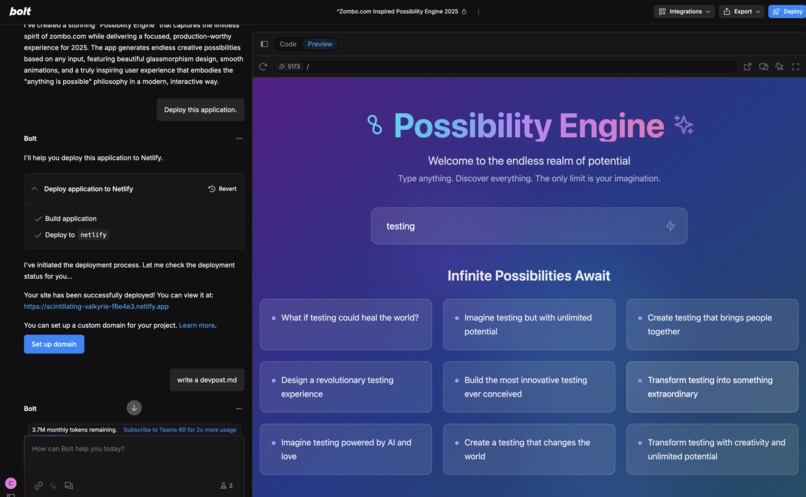Click the lightning bolt submit icon
The width and height of the screenshot is (806, 497).
click(x=670, y=226)
